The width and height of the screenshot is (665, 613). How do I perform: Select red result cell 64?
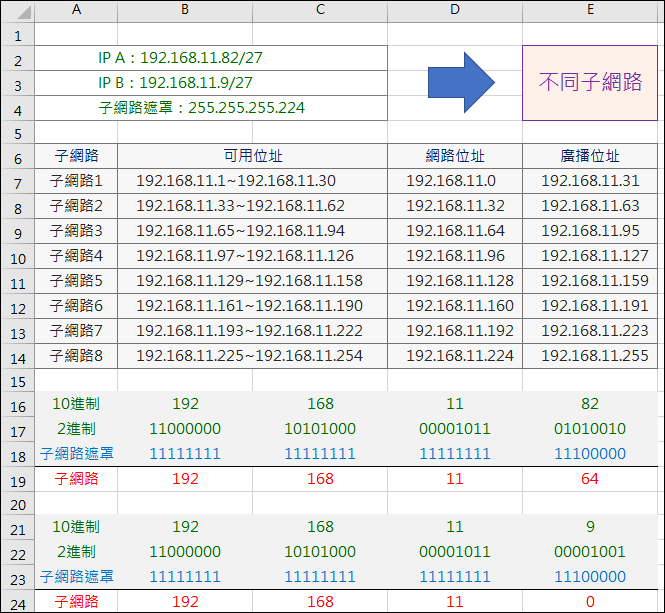[x=590, y=479]
